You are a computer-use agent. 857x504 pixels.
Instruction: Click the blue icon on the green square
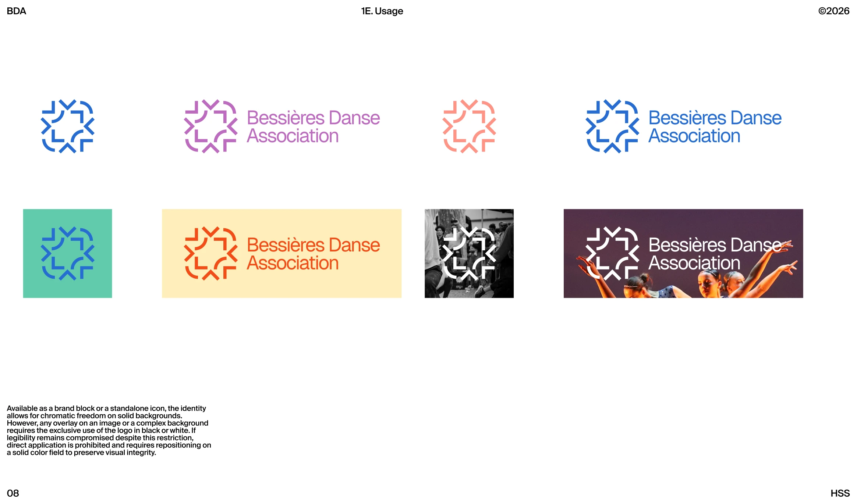click(x=68, y=254)
